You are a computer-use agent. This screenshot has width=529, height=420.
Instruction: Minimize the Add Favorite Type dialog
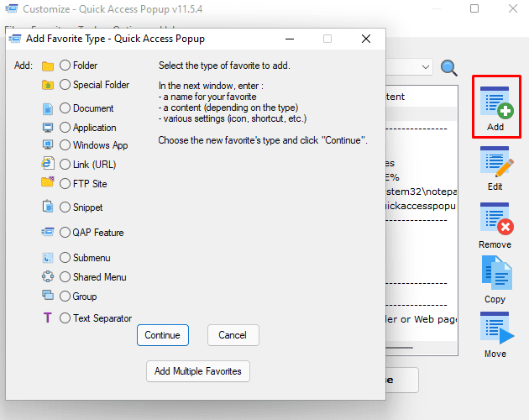point(290,39)
